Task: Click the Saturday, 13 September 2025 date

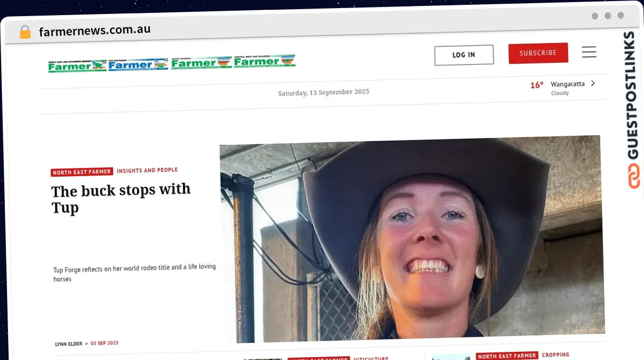Action: (x=324, y=92)
